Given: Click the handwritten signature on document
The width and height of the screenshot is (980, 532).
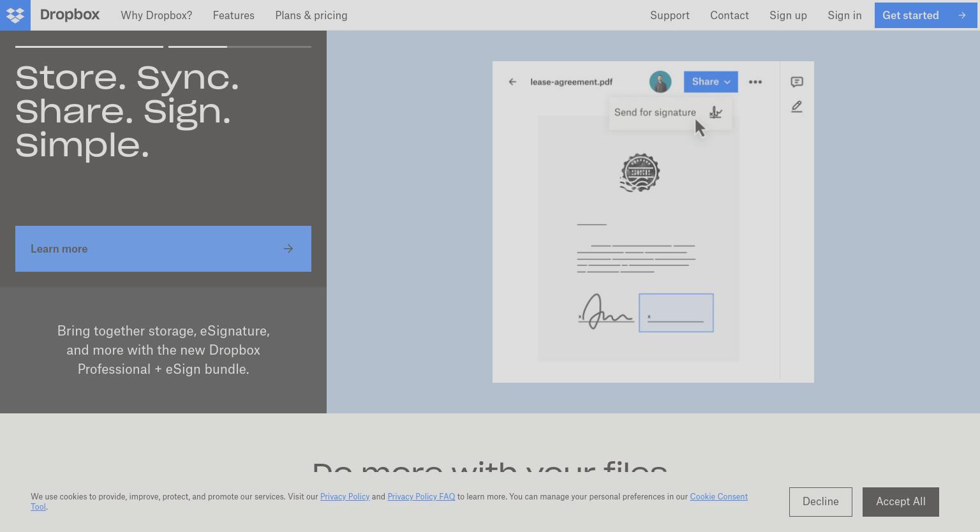Looking at the screenshot, I should click(605, 312).
